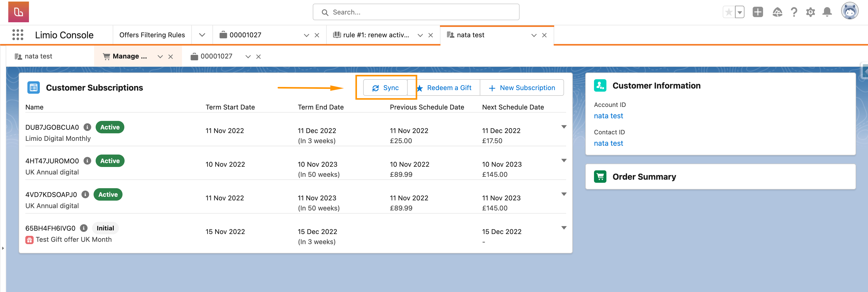Click the Term Start Date column header

pos(230,107)
